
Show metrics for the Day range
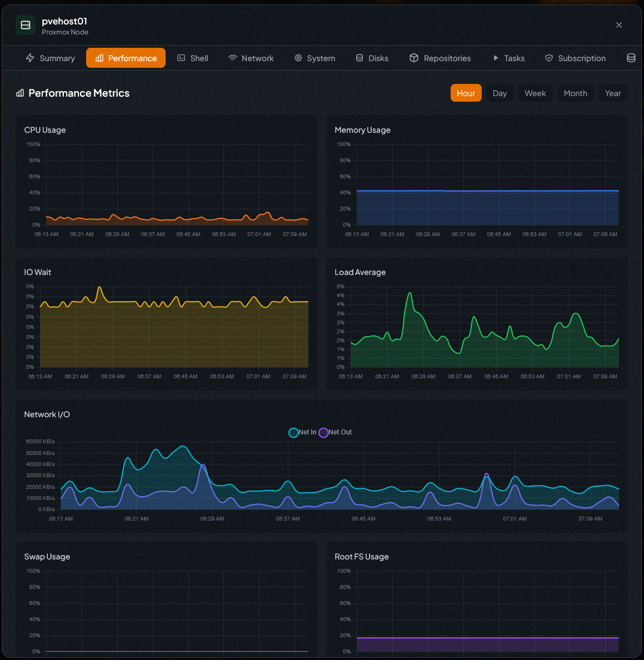point(500,93)
